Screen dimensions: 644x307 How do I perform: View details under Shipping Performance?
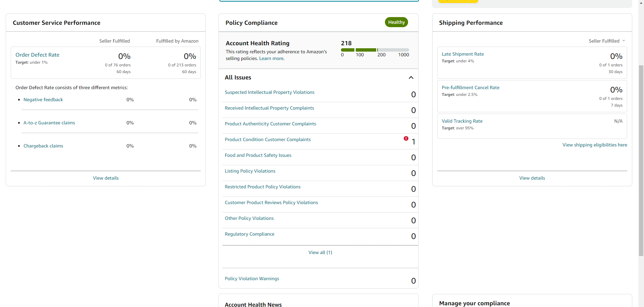point(532,178)
